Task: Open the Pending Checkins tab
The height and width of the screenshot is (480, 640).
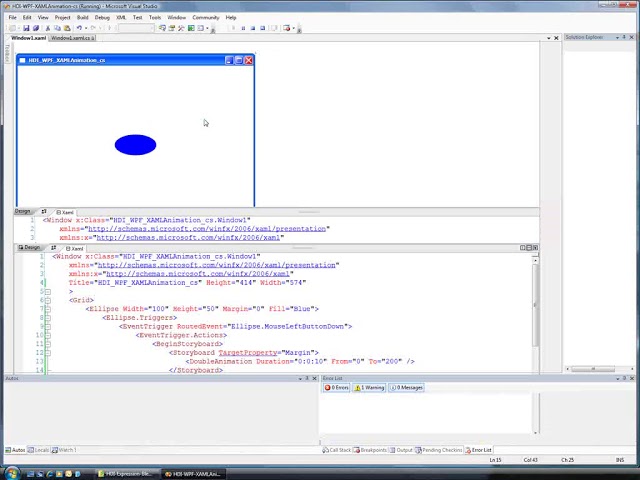Action: [x=439, y=450]
